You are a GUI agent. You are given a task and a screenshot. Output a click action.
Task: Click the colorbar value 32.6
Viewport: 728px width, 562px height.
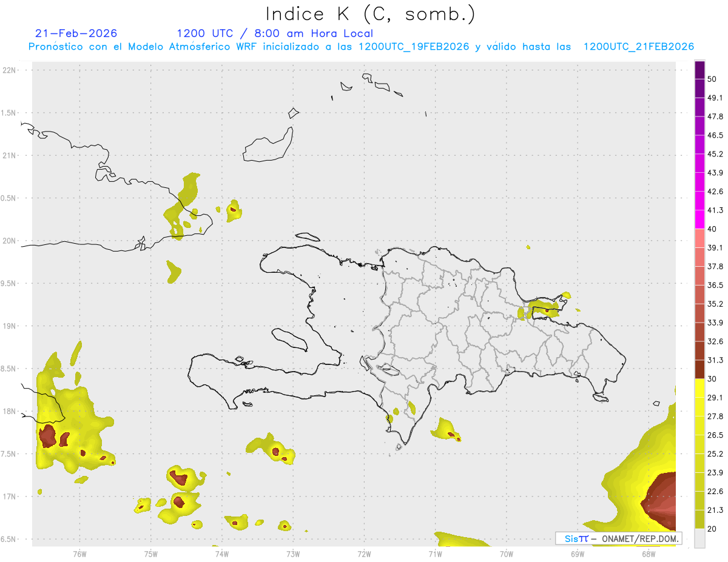(x=715, y=341)
